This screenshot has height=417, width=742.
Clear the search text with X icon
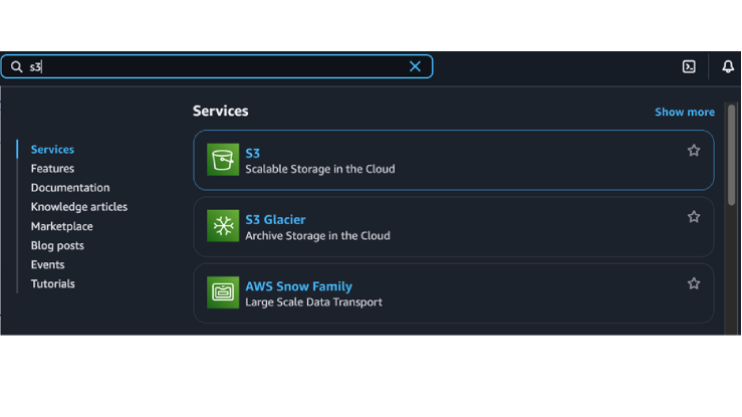click(415, 67)
